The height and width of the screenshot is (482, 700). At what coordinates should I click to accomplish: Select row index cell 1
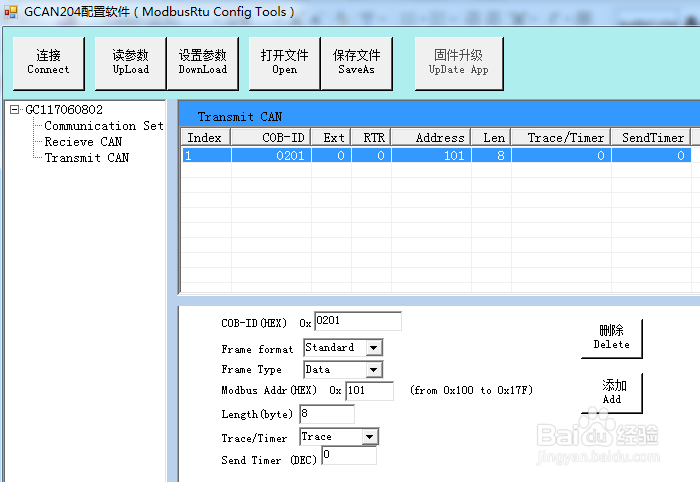coord(206,155)
